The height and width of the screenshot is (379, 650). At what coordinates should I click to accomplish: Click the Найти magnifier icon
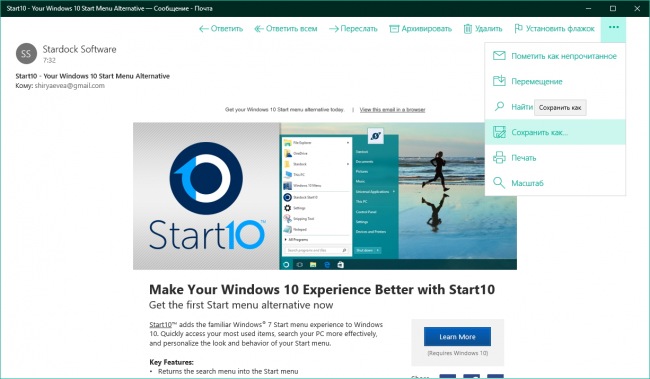pyautogui.click(x=499, y=107)
